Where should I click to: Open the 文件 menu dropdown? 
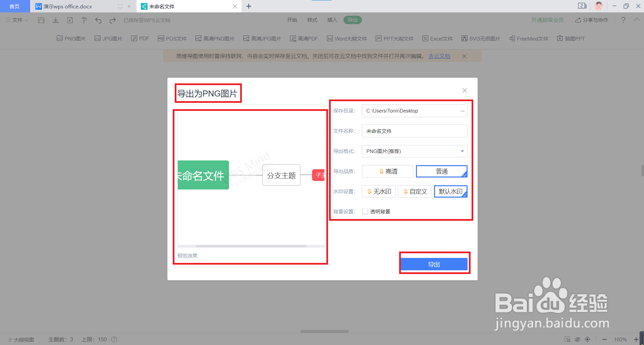[17, 20]
